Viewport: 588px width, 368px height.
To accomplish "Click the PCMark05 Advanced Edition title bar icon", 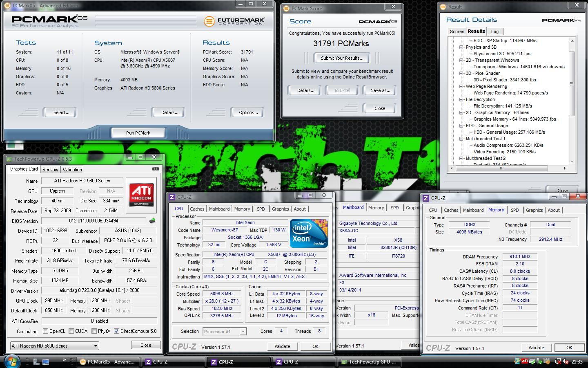I will coord(7,6).
